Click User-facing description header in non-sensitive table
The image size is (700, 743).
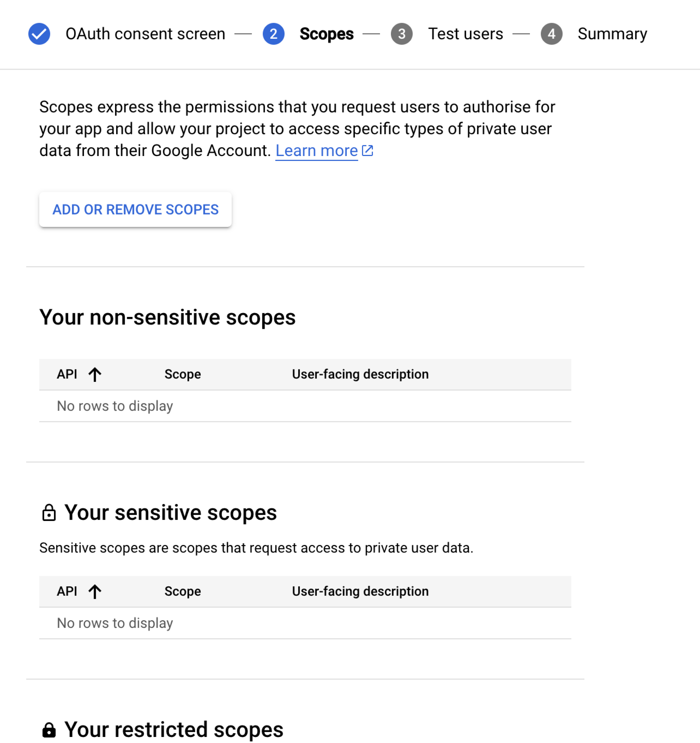(360, 374)
